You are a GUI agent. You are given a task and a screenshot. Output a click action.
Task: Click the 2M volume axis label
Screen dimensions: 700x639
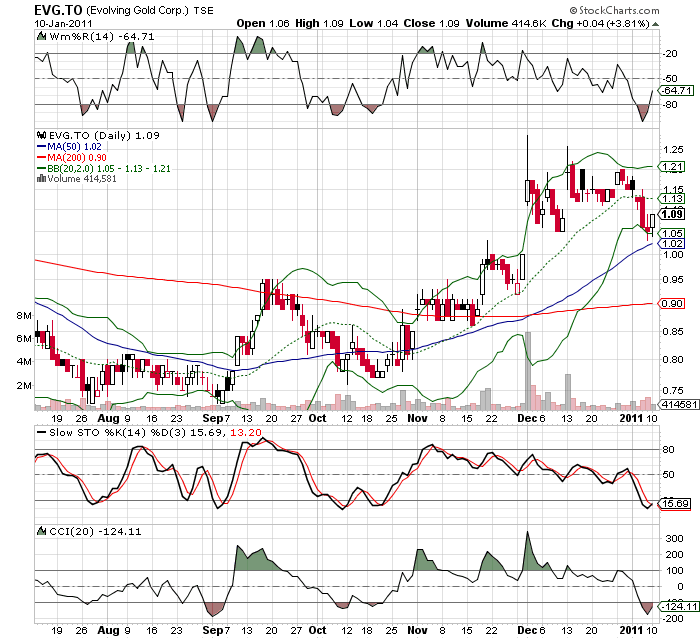[x=24, y=385]
